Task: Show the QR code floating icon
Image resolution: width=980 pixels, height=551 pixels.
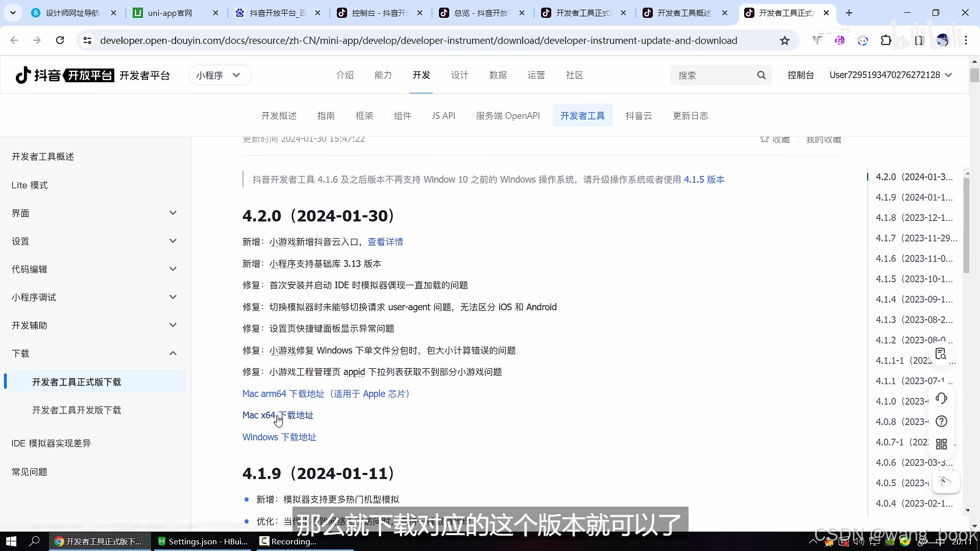Action: (941, 444)
